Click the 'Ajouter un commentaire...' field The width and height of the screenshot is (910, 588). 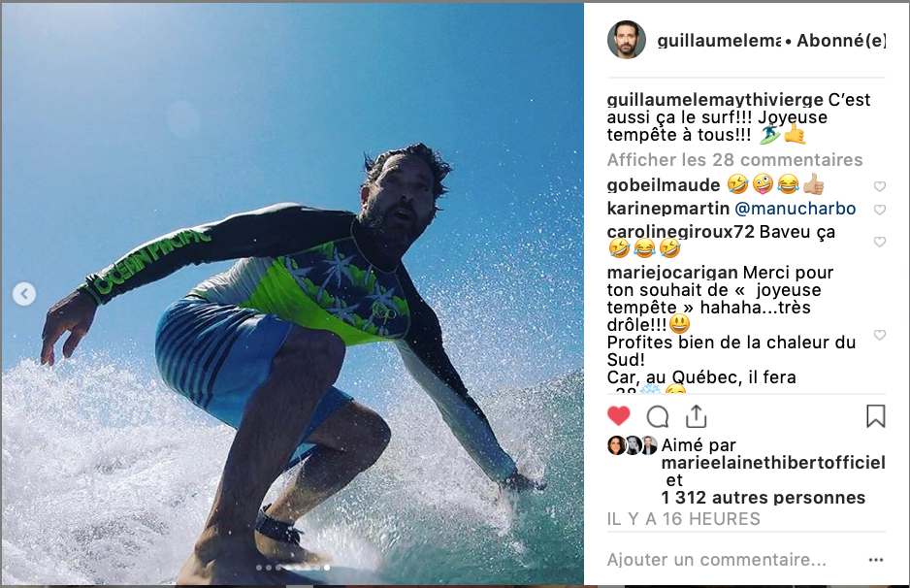(x=717, y=560)
